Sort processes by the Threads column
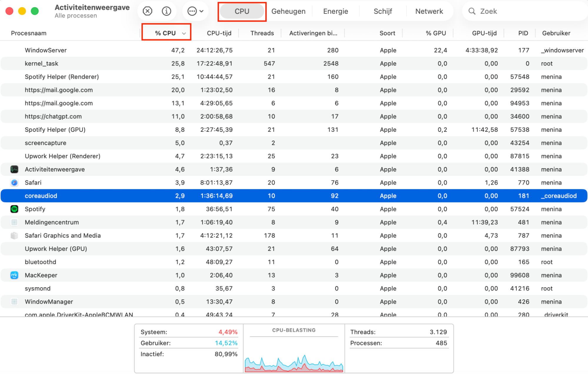This screenshot has width=588, height=374. coord(262,33)
